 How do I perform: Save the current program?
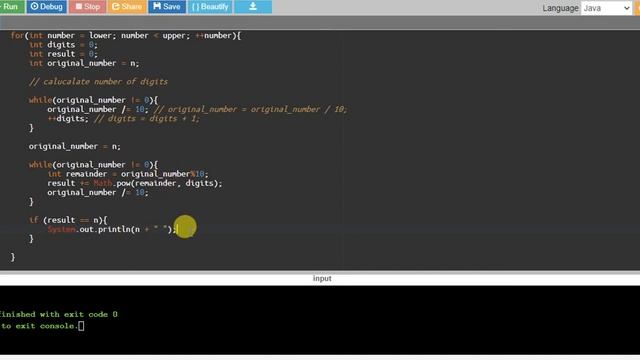167,7
